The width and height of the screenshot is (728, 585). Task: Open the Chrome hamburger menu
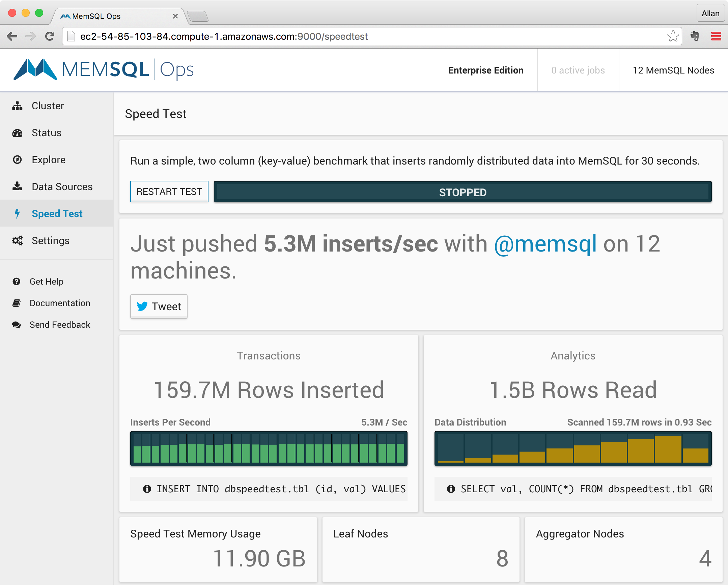(x=716, y=36)
